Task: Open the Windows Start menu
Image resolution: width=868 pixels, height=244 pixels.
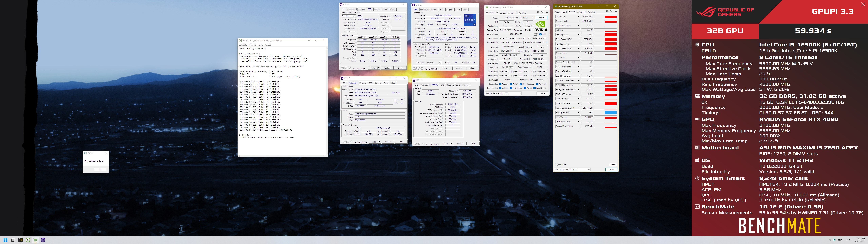Action: (5, 240)
